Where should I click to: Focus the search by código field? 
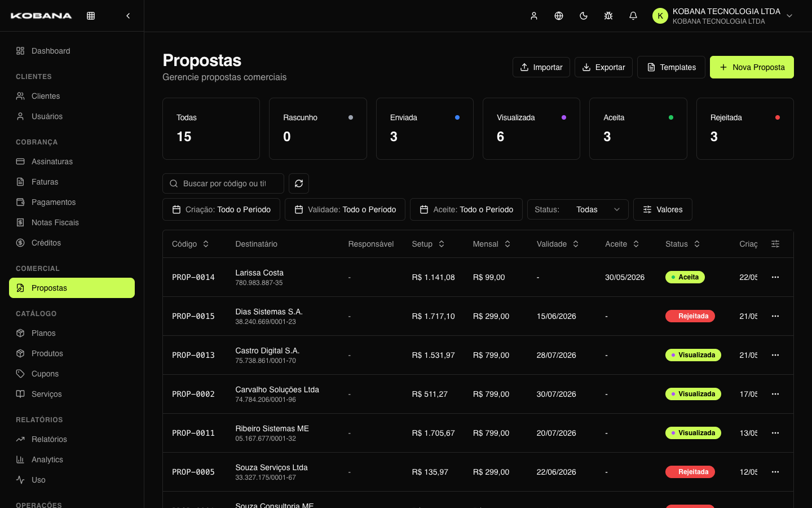tap(223, 183)
